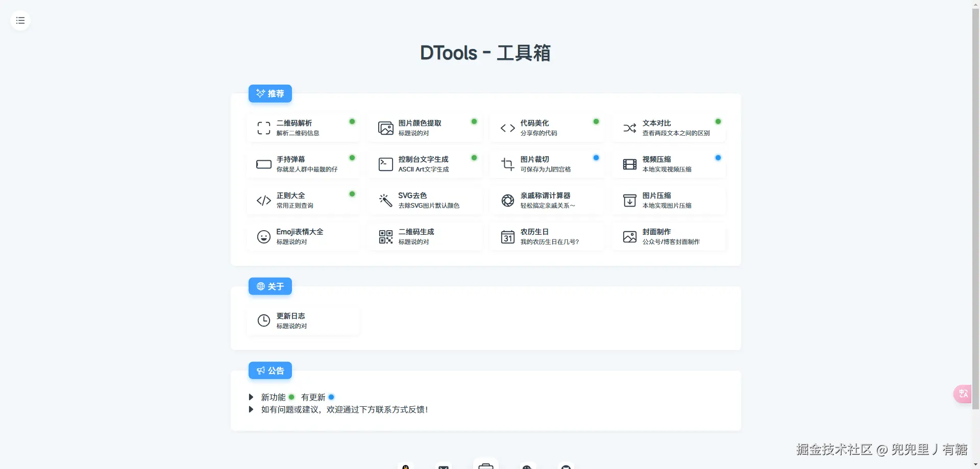The image size is (980, 469).
Task: Open 文本对比 using its shuffle icon
Action: point(630,128)
